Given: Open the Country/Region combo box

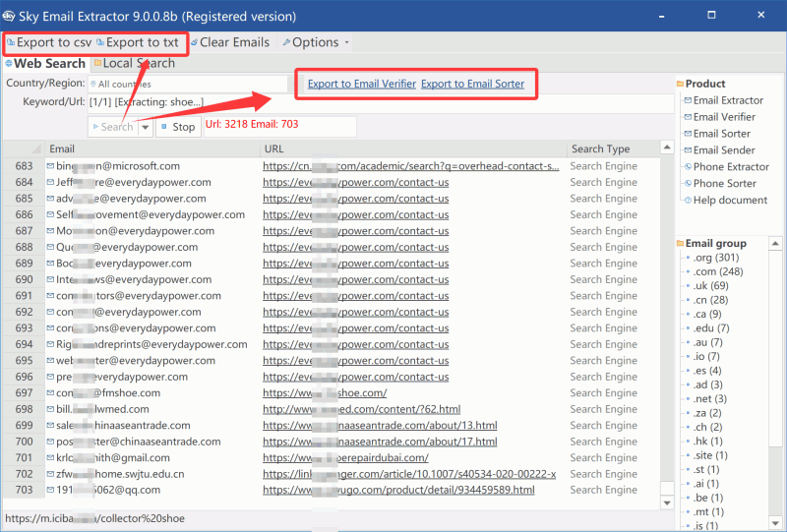Looking at the screenshot, I should coord(146,85).
